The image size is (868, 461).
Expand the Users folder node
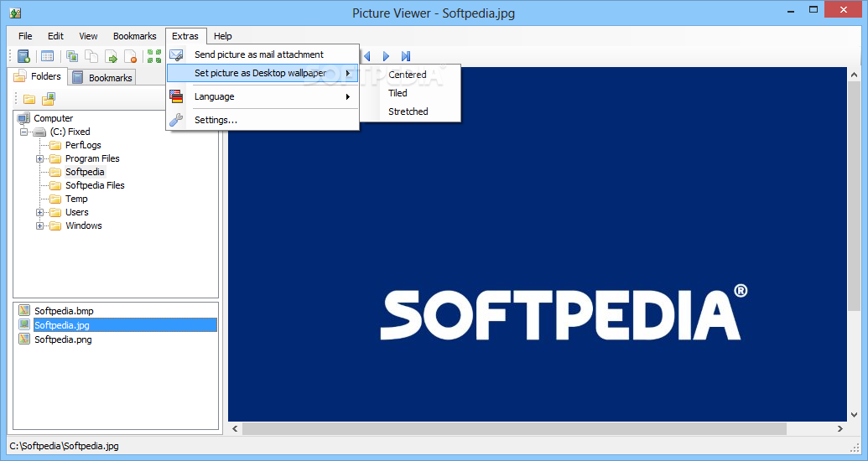pos(40,213)
